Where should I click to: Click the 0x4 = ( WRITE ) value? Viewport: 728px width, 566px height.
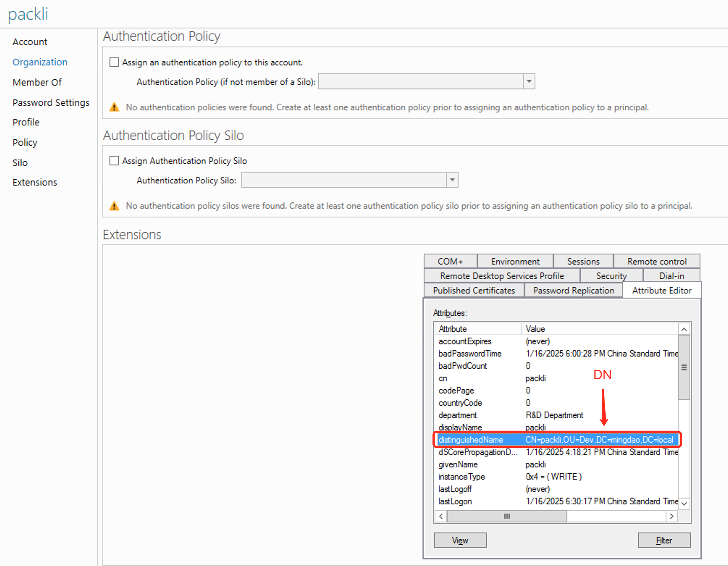[x=553, y=477]
